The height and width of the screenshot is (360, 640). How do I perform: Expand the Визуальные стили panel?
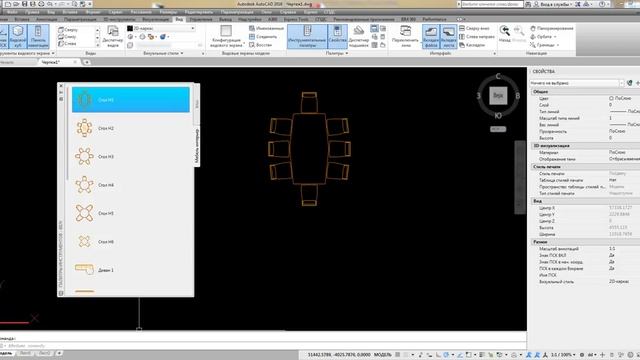pyautogui.click(x=163, y=53)
